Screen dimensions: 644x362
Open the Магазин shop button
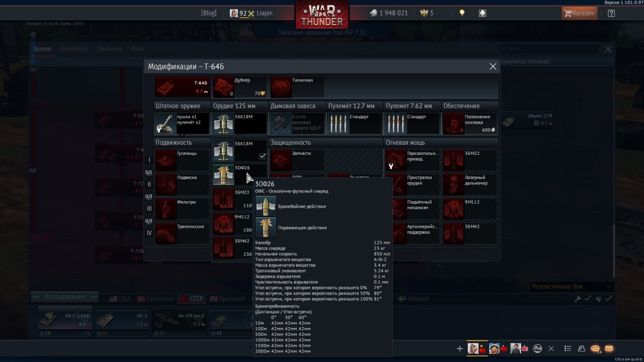pos(580,13)
